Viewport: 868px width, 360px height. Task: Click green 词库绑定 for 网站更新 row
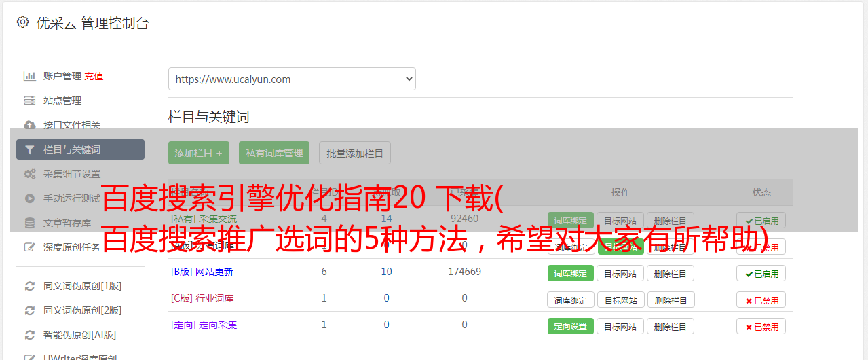571,273
